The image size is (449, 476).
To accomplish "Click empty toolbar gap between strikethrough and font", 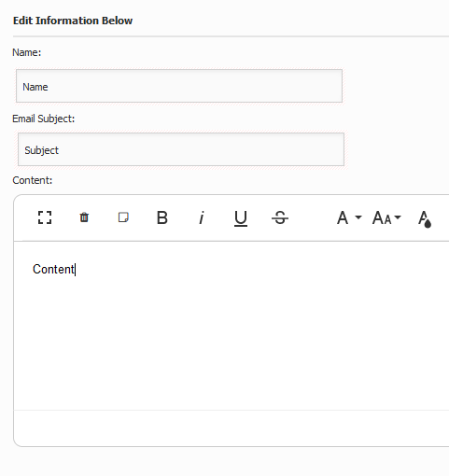I will pyautogui.click(x=312, y=217).
